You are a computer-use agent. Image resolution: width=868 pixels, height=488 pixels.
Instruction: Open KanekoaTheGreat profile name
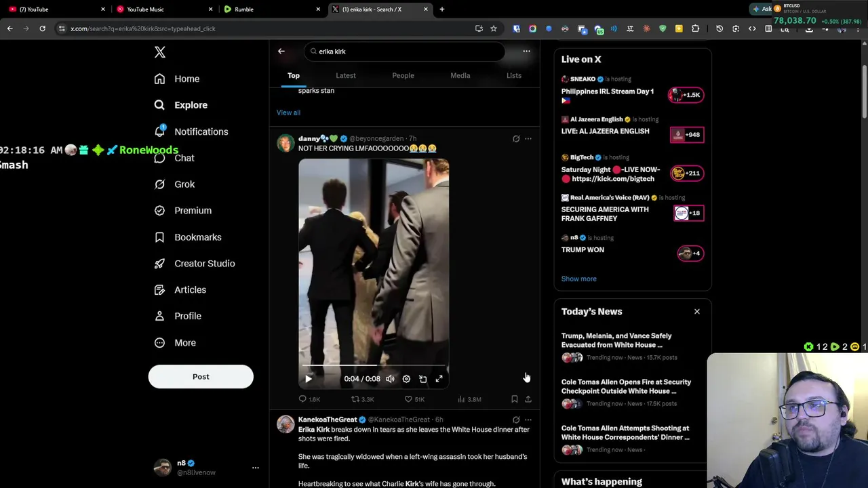[328, 420]
